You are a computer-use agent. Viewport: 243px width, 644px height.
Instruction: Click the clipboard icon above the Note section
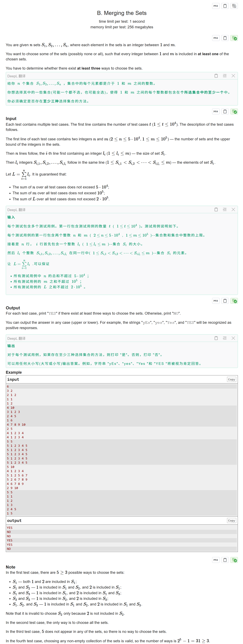click(225, 560)
